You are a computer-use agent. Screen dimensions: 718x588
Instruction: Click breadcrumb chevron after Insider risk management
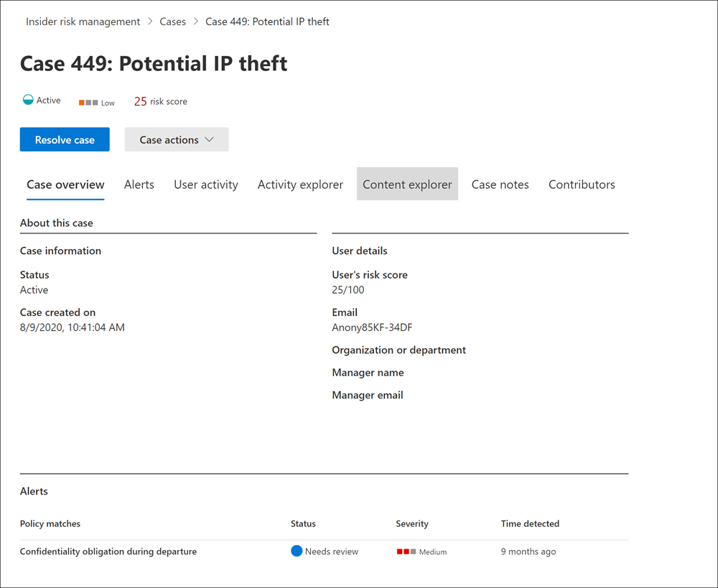click(150, 22)
